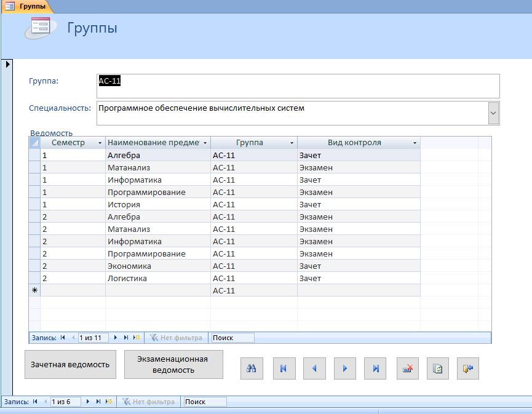Open the Наименование предмета column filter dropdown
The height and width of the screenshot is (414, 532).
[x=205, y=143]
